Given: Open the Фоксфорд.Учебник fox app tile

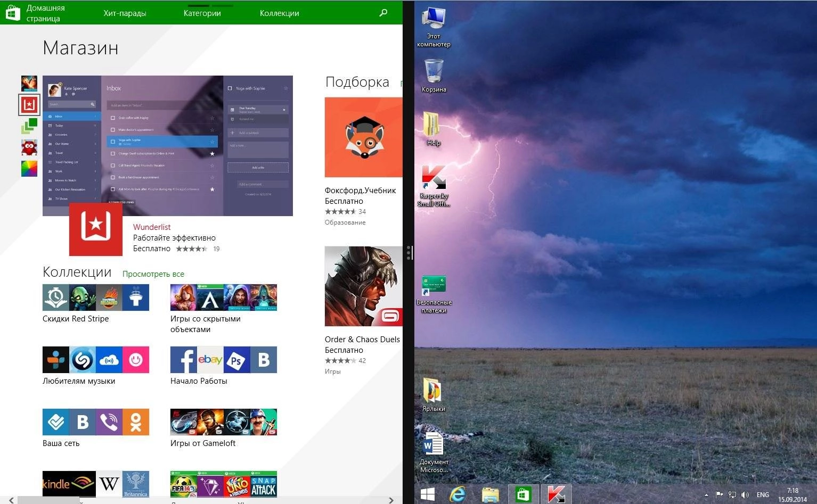Looking at the screenshot, I should tap(364, 137).
